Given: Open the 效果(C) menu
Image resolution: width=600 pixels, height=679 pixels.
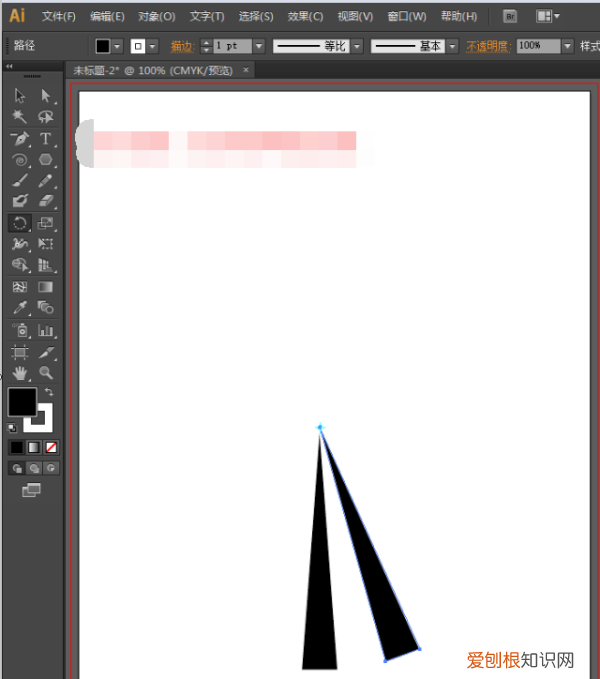Looking at the screenshot, I should [305, 17].
